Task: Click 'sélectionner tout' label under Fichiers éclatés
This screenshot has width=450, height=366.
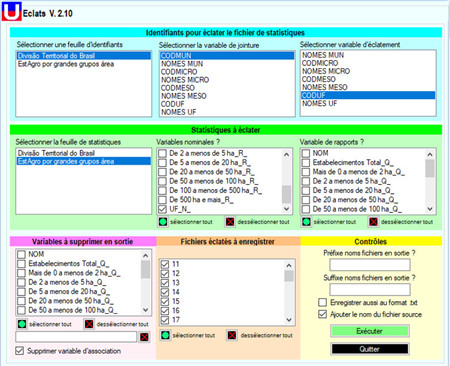Action: coord(194,335)
